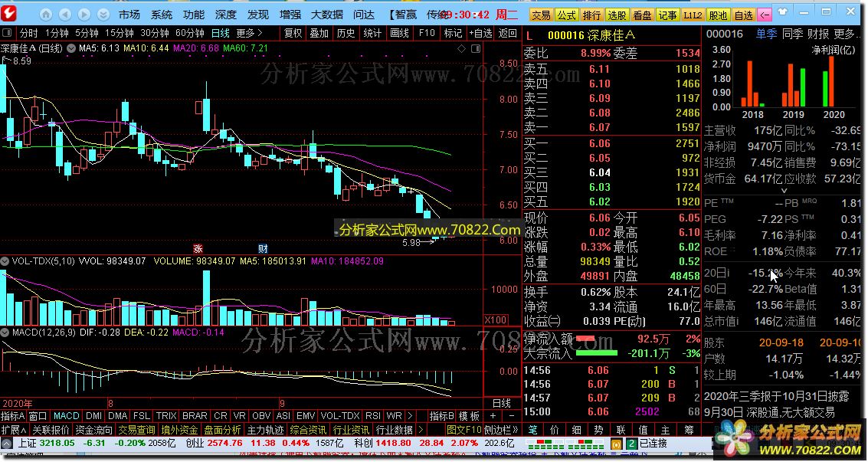Select the 笔 tab in bottom panel
868x462 pixels.
[x=532, y=429]
